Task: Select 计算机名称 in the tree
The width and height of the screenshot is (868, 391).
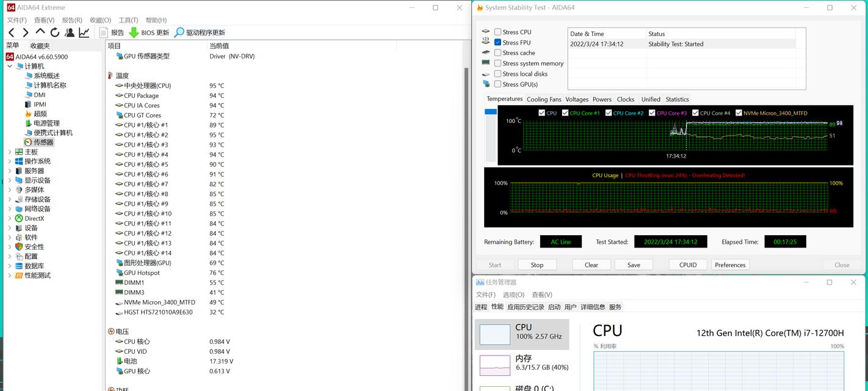Action: click(x=50, y=85)
